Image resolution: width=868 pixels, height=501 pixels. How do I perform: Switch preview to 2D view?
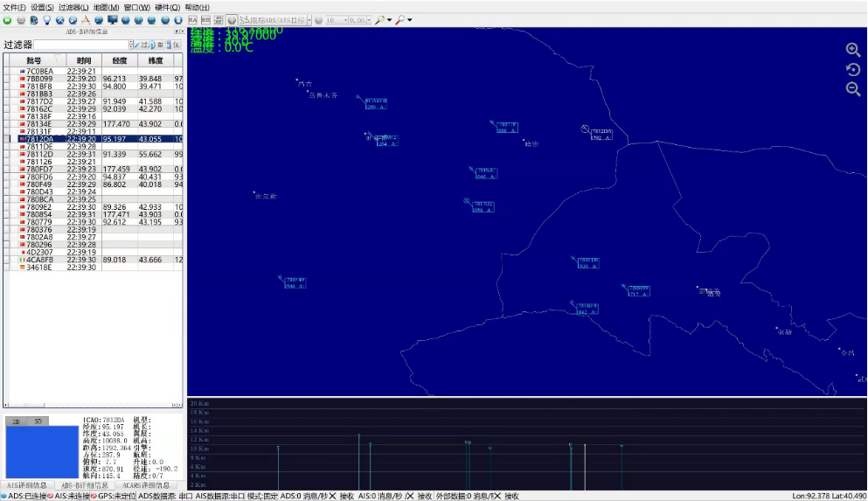tap(15, 421)
